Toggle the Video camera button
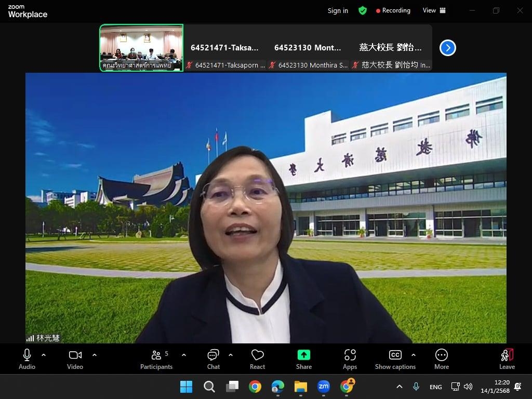Viewport: 532px width, 399px height. click(x=75, y=359)
